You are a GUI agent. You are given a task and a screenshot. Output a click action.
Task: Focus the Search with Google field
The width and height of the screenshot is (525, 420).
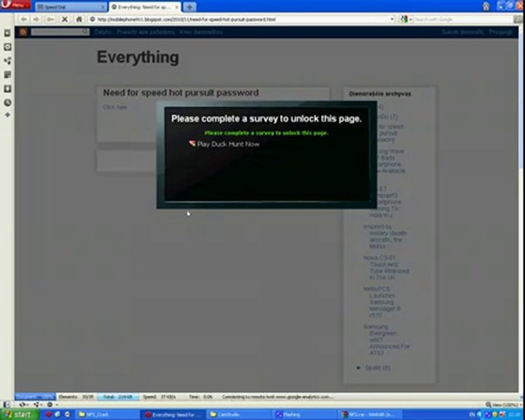tap(463, 19)
